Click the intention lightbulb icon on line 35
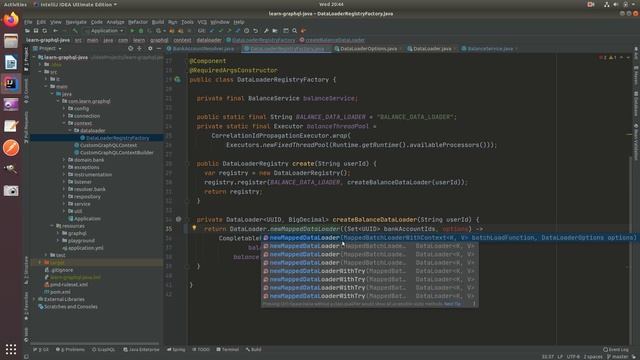Screen dimensions: 640x360 pos(194,228)
